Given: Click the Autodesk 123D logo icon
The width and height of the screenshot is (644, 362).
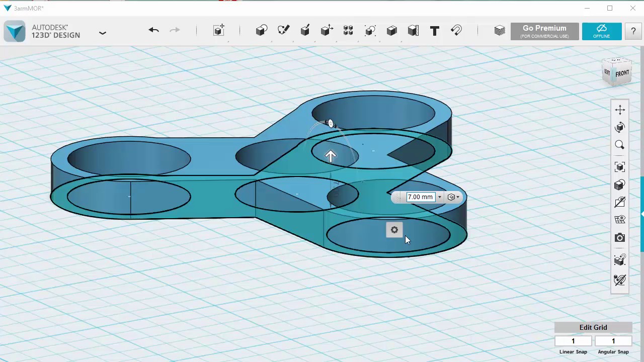Looking at the screenshot, I should (x=15, y=31).
